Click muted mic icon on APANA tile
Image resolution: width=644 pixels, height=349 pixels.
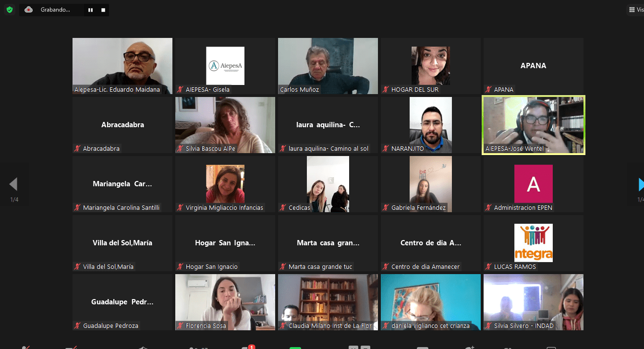[488, 89]
